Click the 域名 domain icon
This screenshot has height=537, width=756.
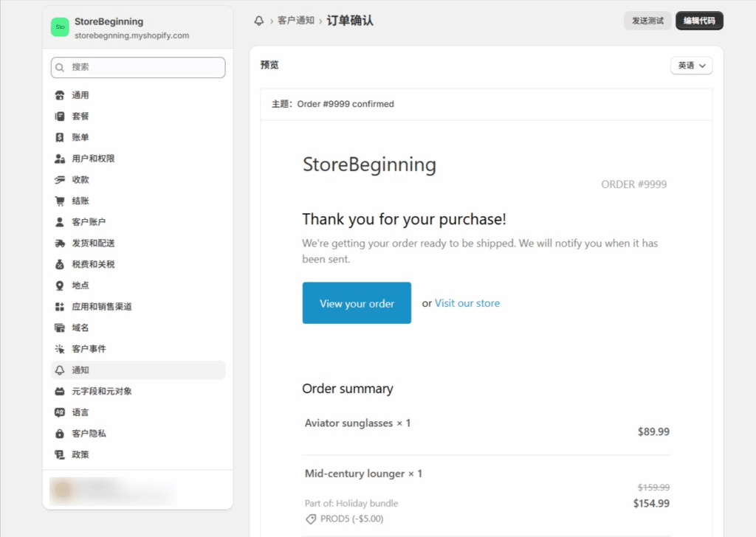60,328
